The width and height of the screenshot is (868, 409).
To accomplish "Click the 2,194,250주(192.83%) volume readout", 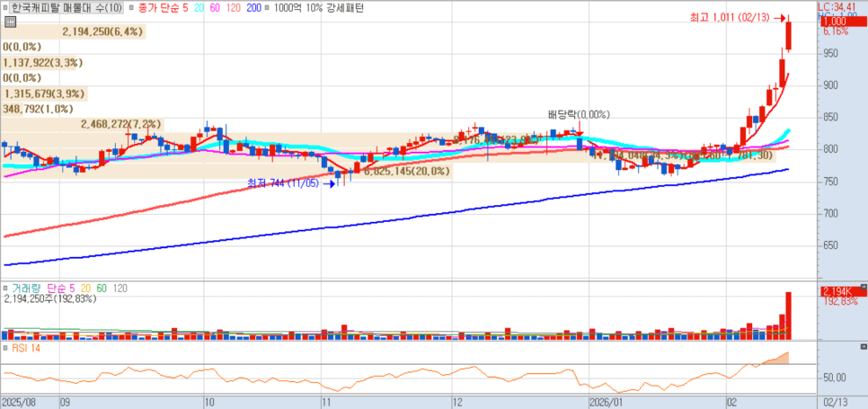I will (x=50, y=298).
